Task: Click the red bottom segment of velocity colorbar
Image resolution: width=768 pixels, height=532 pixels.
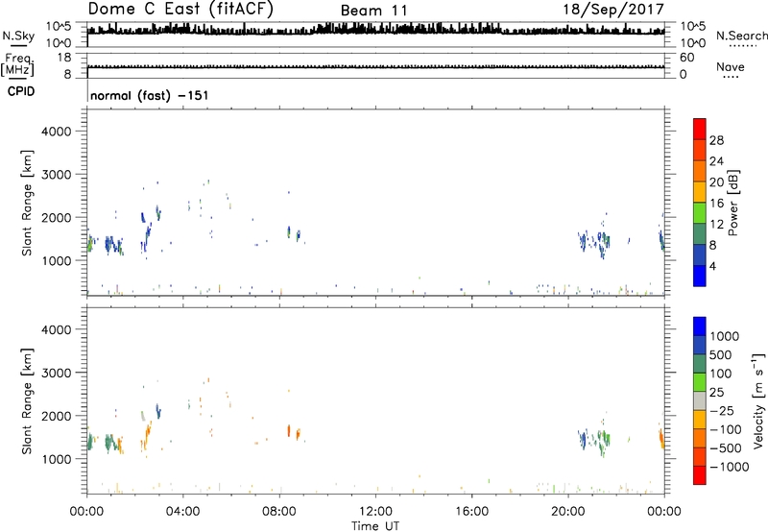Action: (x=700, y=475)
